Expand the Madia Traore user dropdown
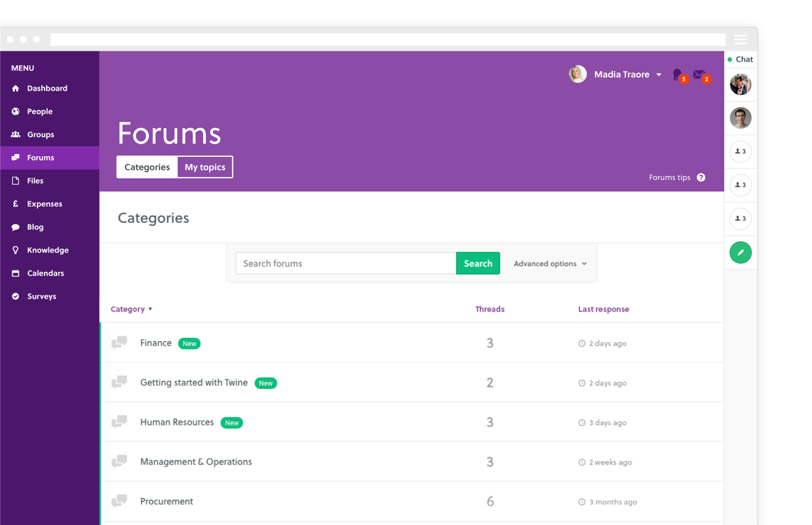812x525 pixels. (x=658, y=75)
